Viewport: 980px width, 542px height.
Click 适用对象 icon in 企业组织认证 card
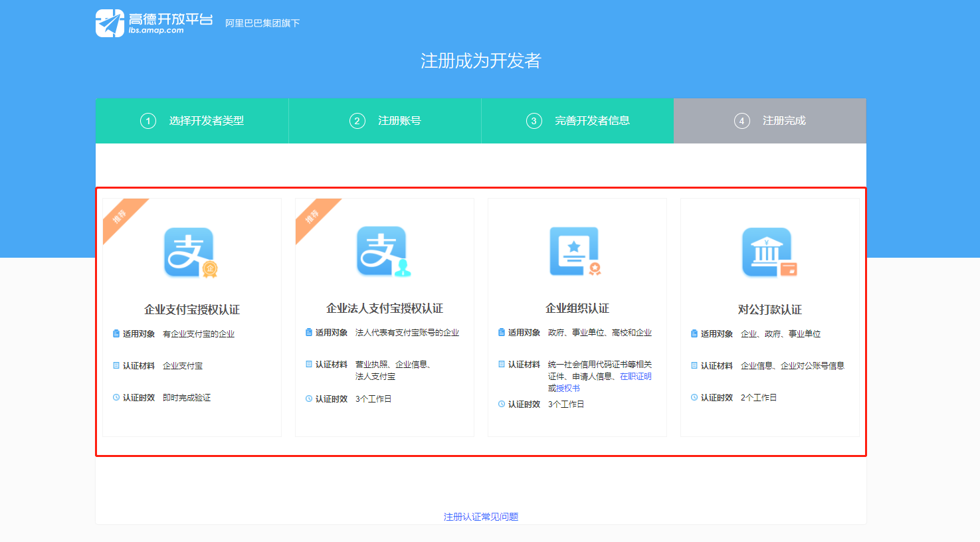click(x=502, y=332)
